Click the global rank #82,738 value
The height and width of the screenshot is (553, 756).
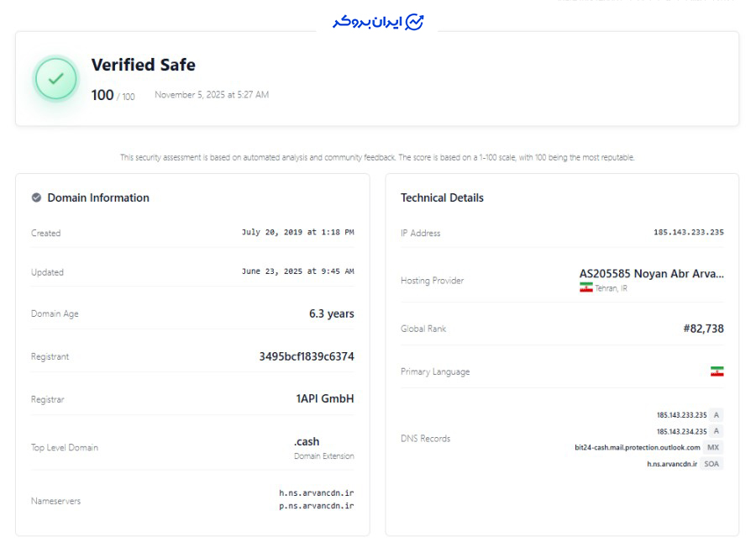(703, 329)
